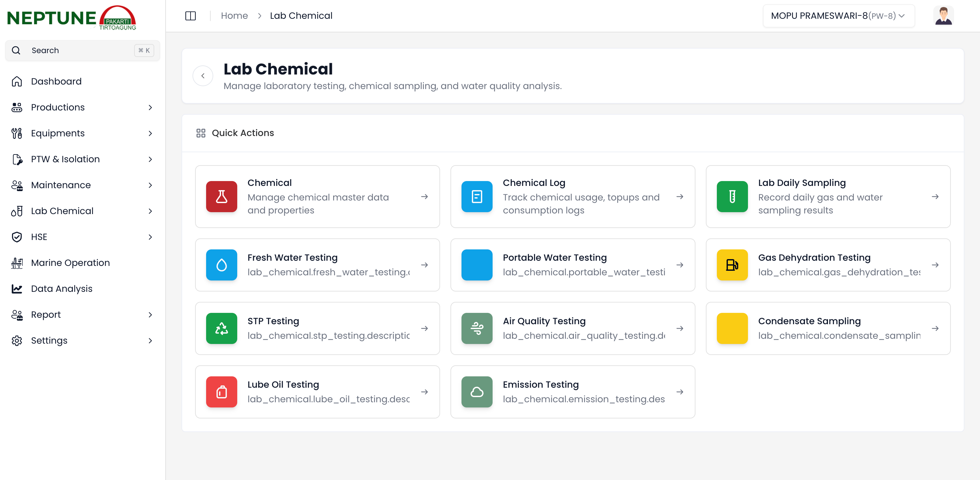980x480 pixels.
Task: Open the MOPU PRAMESWARI-8 site dropdown
Action: [838, 16]
